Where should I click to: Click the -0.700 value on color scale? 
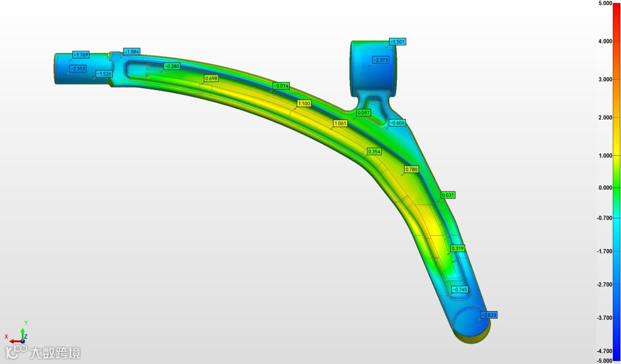604,218
